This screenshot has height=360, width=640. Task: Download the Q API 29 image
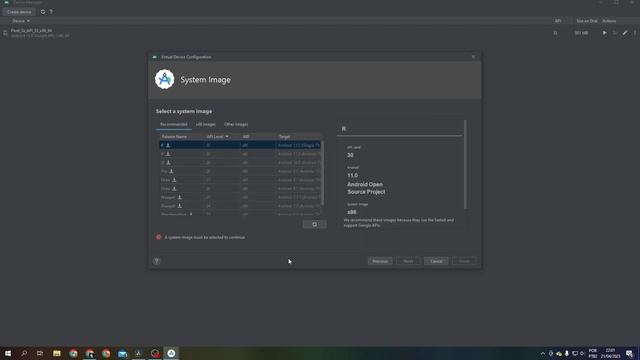168,162
